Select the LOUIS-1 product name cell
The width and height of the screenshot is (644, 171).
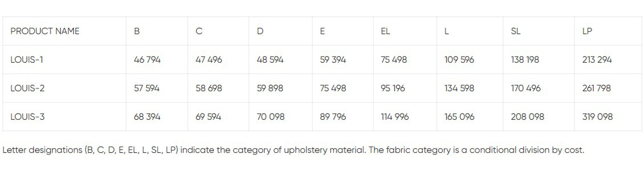point(27,60)
